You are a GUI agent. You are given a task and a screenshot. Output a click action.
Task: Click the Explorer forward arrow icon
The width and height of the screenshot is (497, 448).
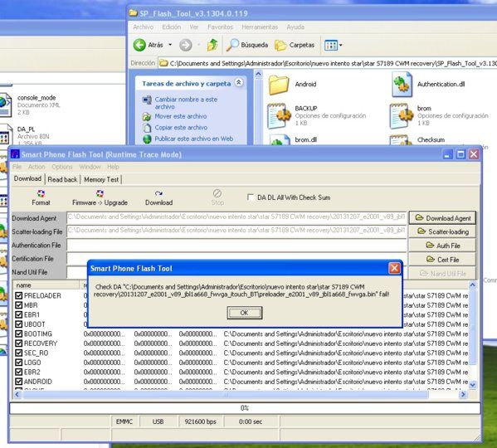click(x=185, y=45)
